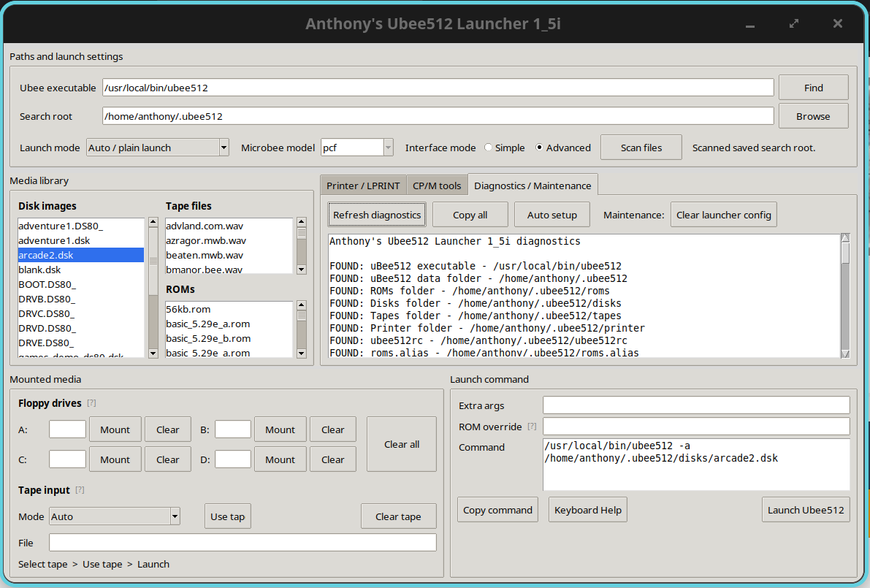The image size is (870, 588).
Task: Mount disk in drive A
Action: pyautogui.click(x=115, y=429)
